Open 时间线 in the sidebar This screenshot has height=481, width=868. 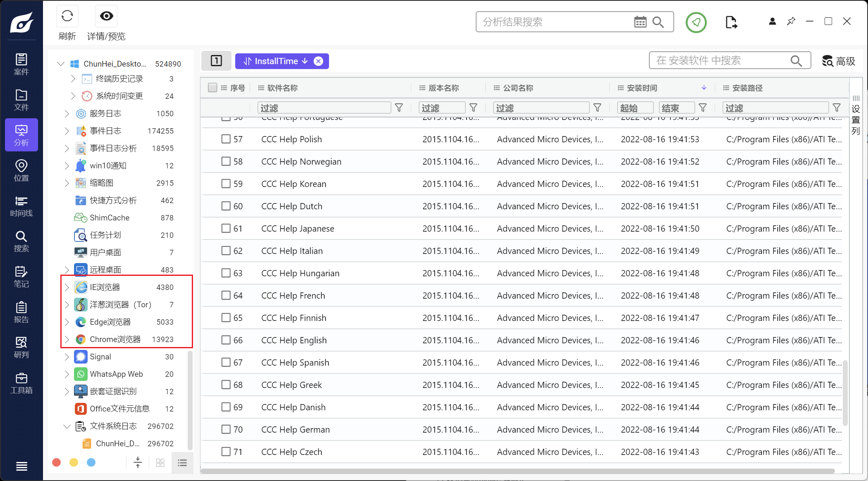(21, 206)
